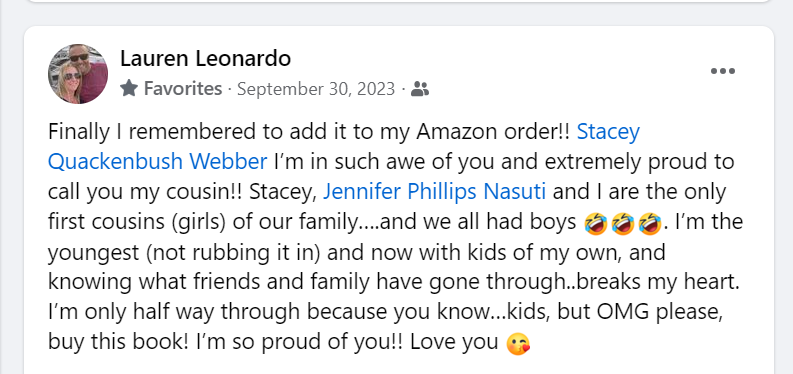Open Jennifer Phillips Nasuti's tagged profile
Image resolution: width=793 pixels, height=374 pixels.
point(434,192)
